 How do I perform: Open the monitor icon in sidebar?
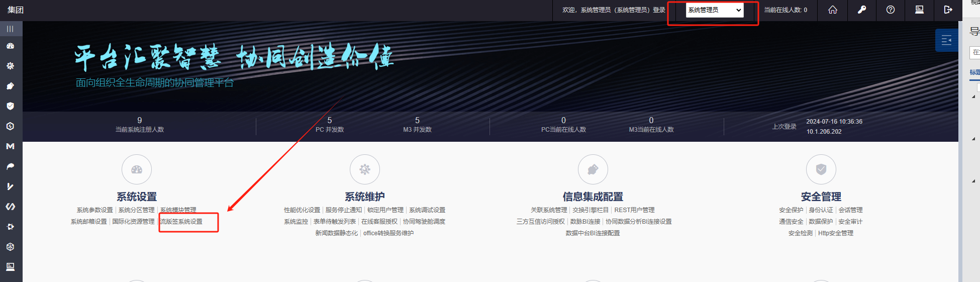click(x=10, y=266)
